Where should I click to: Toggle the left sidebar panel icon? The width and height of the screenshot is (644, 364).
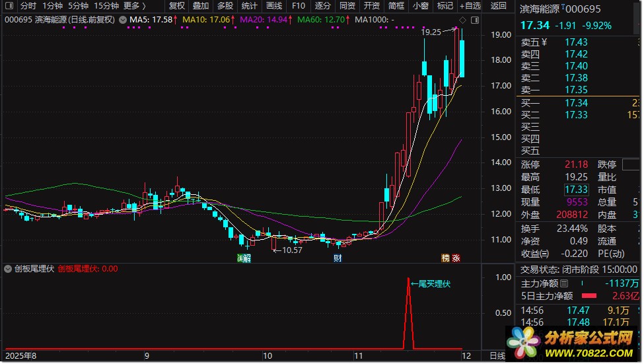tap(9, 6)
